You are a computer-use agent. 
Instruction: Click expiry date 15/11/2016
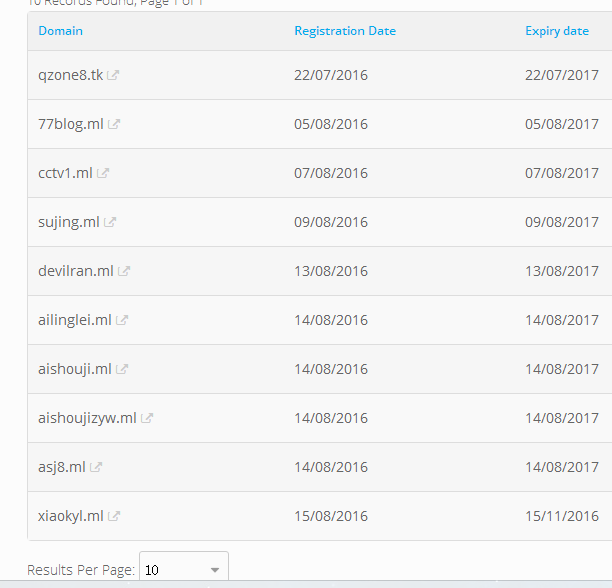pos(562,516)
